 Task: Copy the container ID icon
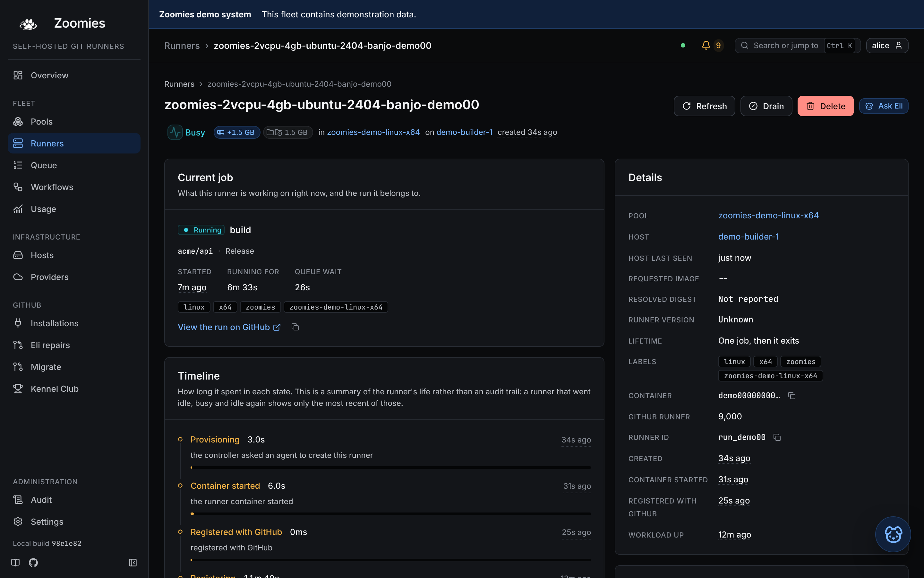pos(792,396)
